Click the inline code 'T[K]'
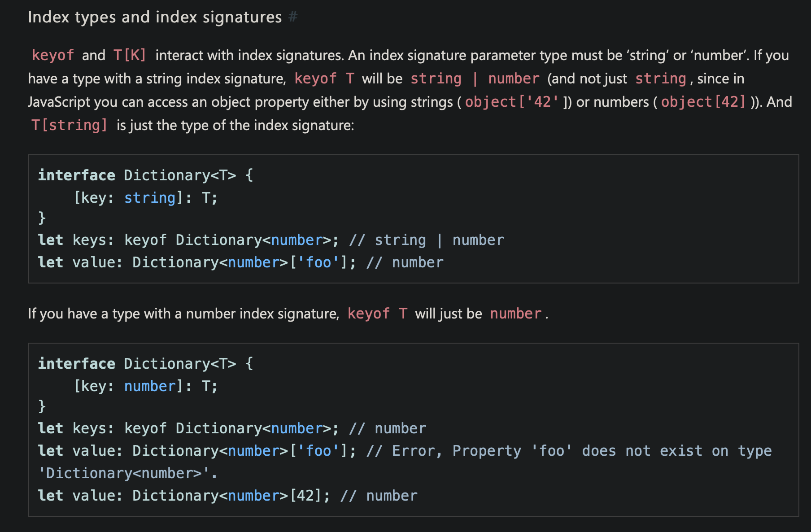Screen dimensions: 811x532 click(x=130, y=55)
